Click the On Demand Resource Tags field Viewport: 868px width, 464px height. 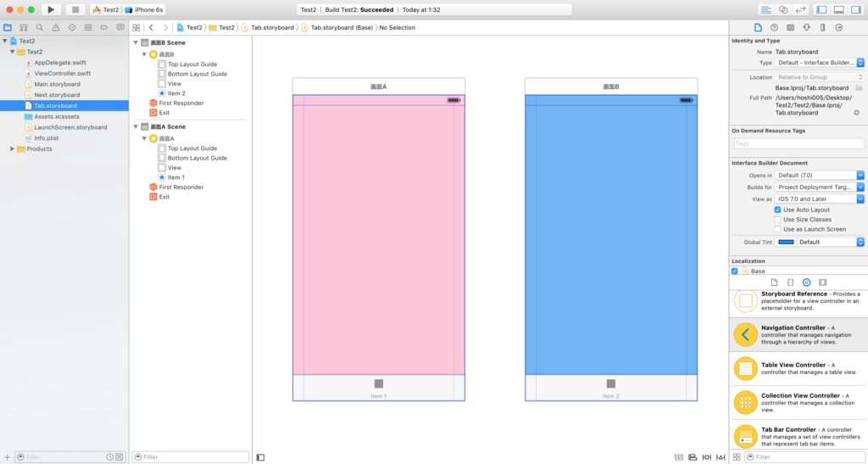coord(798,143)
